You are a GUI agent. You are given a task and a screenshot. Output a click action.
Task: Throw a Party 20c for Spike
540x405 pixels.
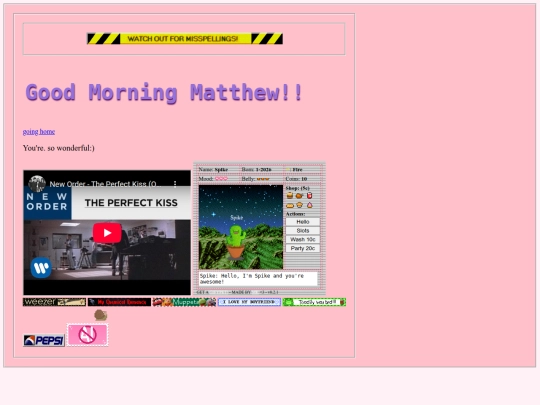point(303,248)
